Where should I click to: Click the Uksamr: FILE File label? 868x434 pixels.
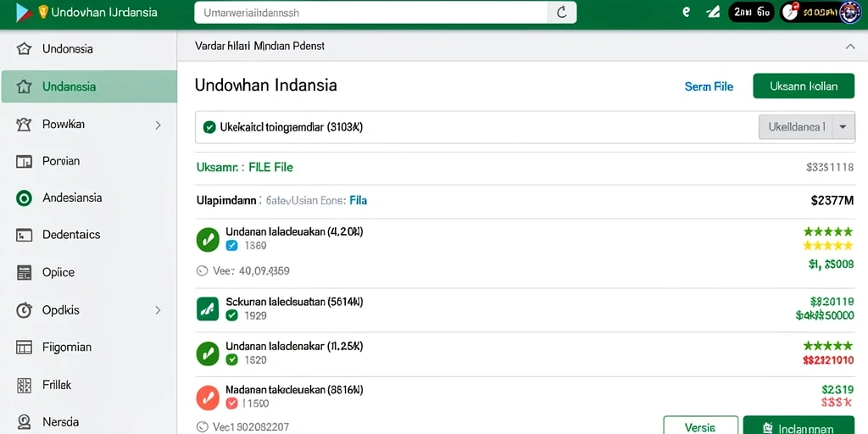(x=245, y=167)
